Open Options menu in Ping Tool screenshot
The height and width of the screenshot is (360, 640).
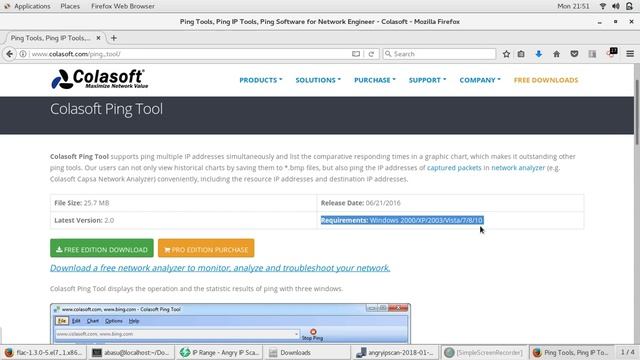[113, 321]
